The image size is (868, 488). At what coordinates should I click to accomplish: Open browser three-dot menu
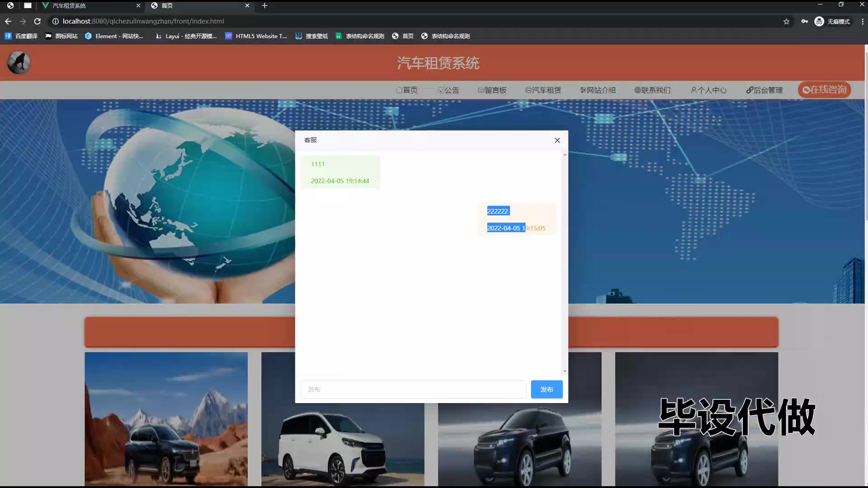pos(862,21)
